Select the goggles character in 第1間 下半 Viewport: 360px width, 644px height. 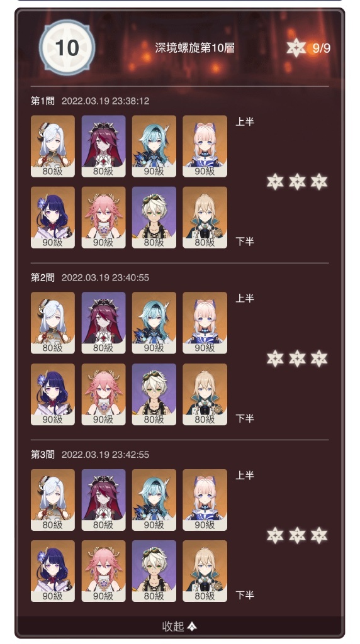tap(154, 218)
